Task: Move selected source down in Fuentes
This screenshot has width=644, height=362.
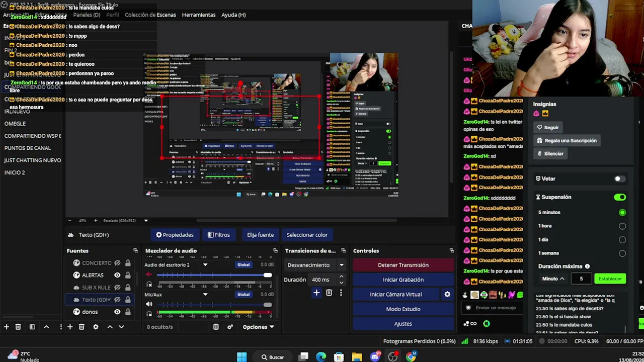Action: point(121,327)
